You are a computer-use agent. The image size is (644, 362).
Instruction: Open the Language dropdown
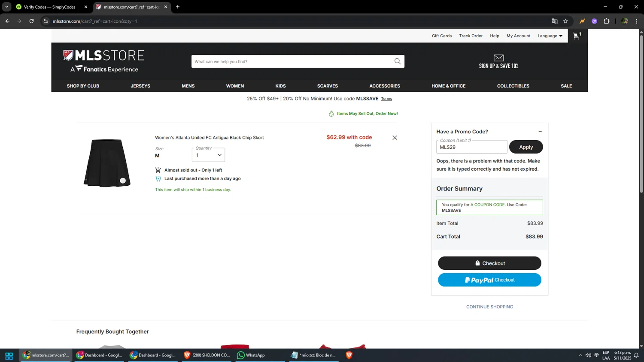[550, 36]
